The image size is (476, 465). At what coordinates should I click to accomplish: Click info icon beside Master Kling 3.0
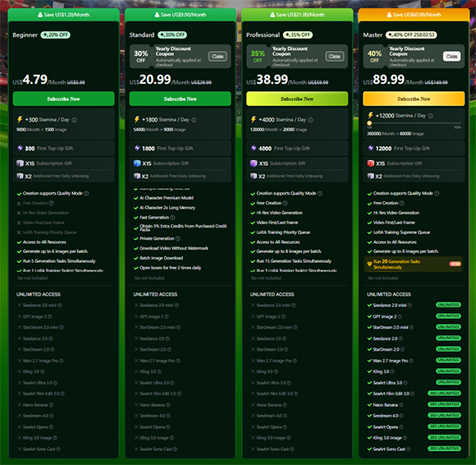point(392,371)
